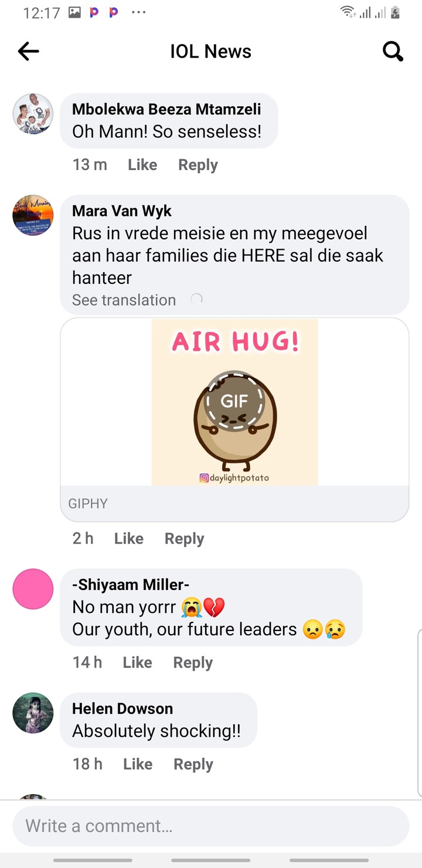The image size is (422, 868).
Task: Open Mara Van Wyk's name link
Action: pos(122,211)
